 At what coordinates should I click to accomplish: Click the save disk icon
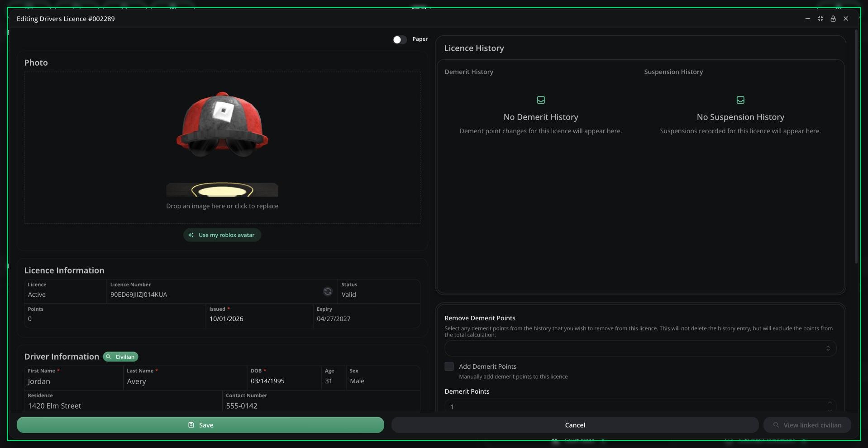pyautogui.click(x=191, y=425)
